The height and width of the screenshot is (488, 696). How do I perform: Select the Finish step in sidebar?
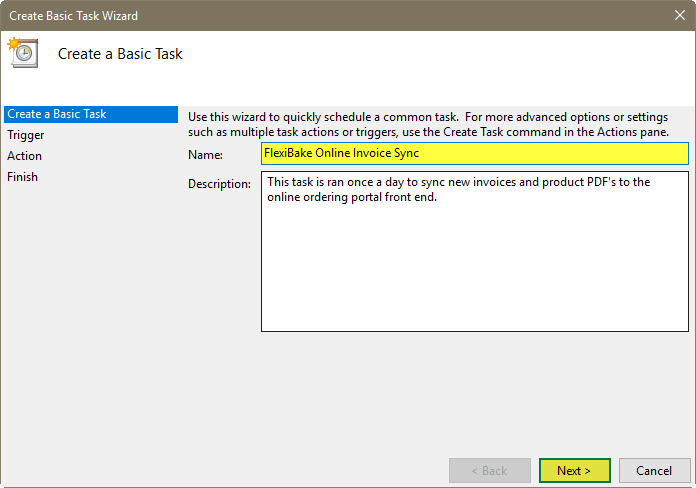coord(23,177)
